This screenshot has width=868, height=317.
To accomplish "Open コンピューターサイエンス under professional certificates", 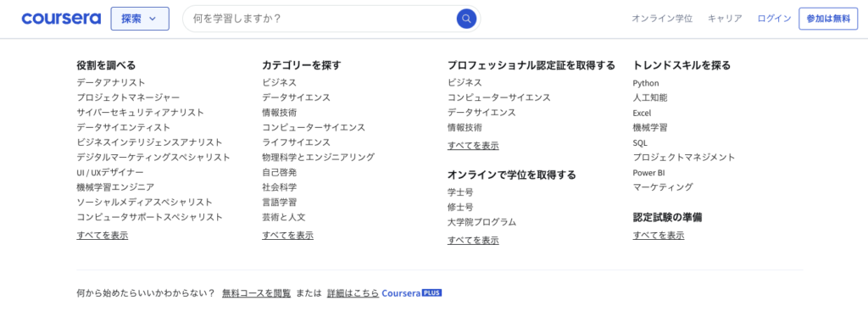I will (x=498, y=97).
